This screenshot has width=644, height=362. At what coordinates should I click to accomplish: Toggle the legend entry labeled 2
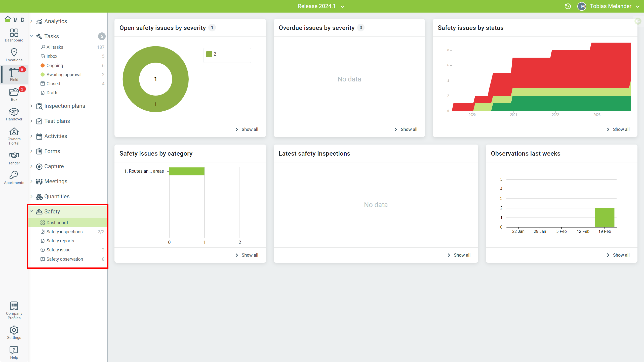pyautogui.click(x=211, y=54)
